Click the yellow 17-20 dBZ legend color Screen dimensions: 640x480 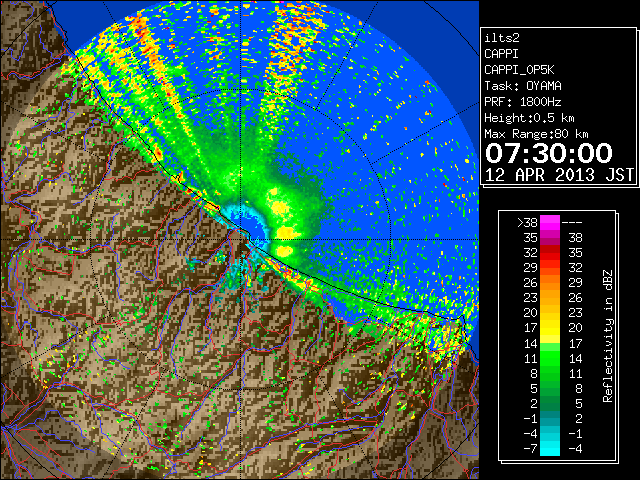click(x=550, y=328)
